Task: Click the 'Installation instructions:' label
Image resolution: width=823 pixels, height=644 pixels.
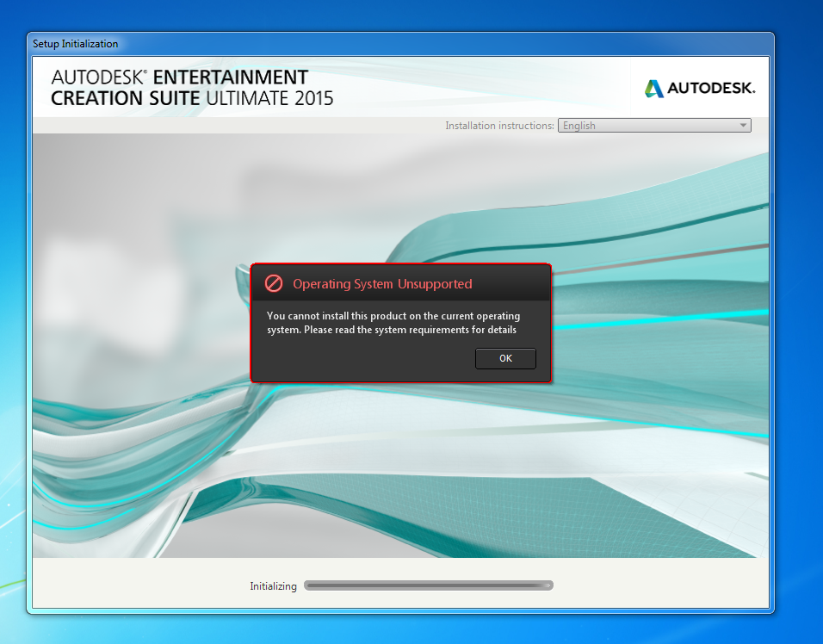Action: 499,126
